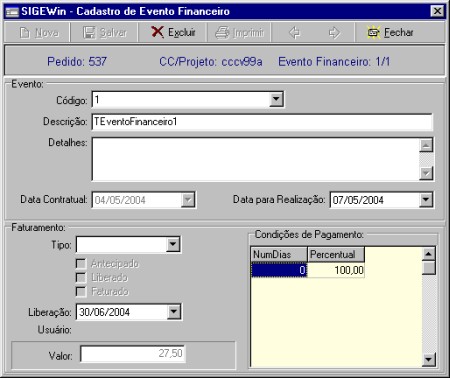The width and height of the screenshot is (450, 378).
Task: Toggle the Liberado checkbox
Action: click(81, 277)
